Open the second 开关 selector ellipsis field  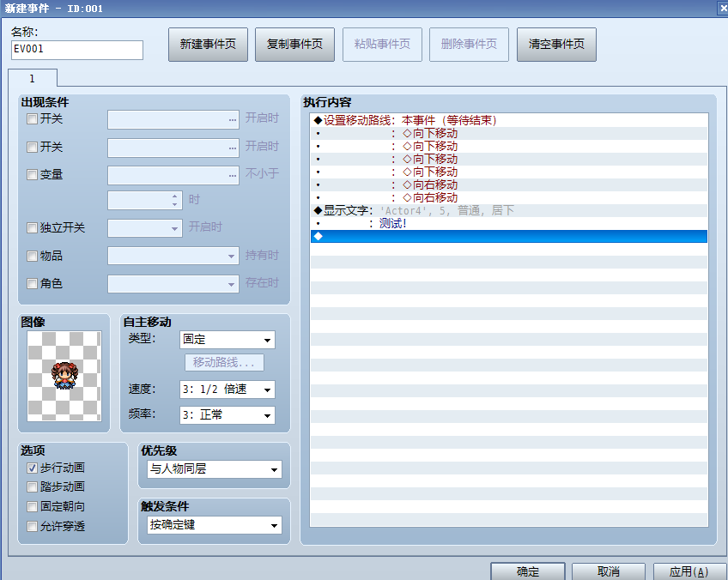(x=173, y=148)
